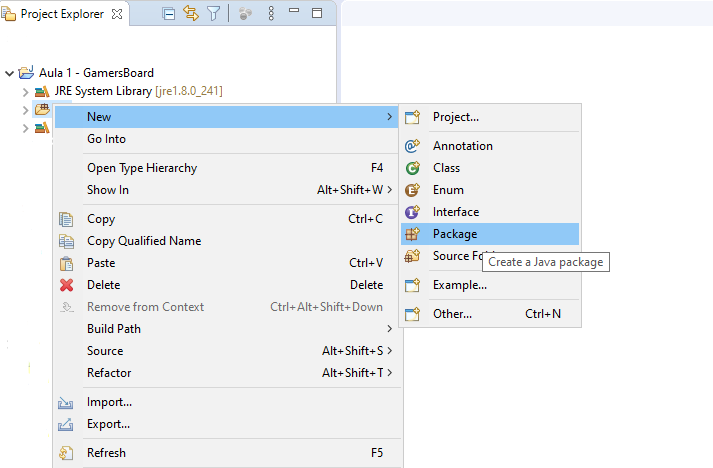Toggle Link with Editor icon
Screen dimensions: 713x468
[x=191, y=14]
